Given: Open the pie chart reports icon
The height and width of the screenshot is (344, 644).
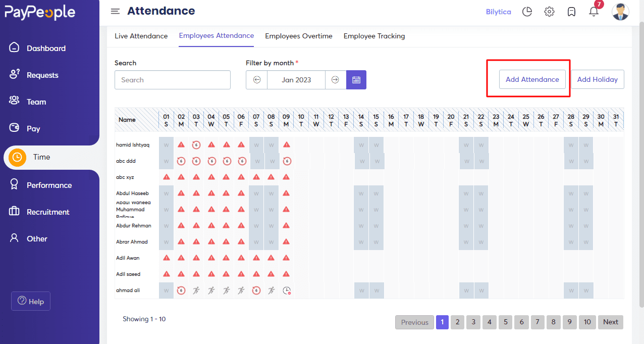Looking at the screenshot, I should 527,12.
